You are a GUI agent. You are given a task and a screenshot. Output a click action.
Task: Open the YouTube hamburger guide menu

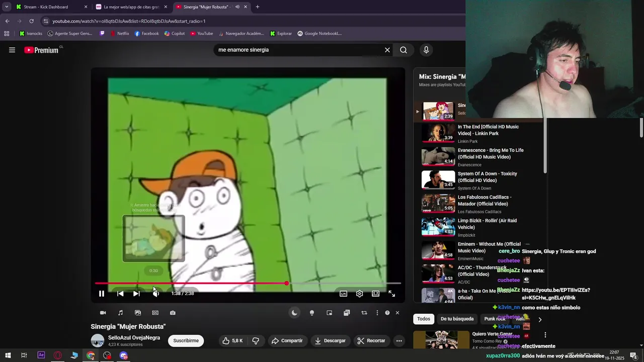12,50
